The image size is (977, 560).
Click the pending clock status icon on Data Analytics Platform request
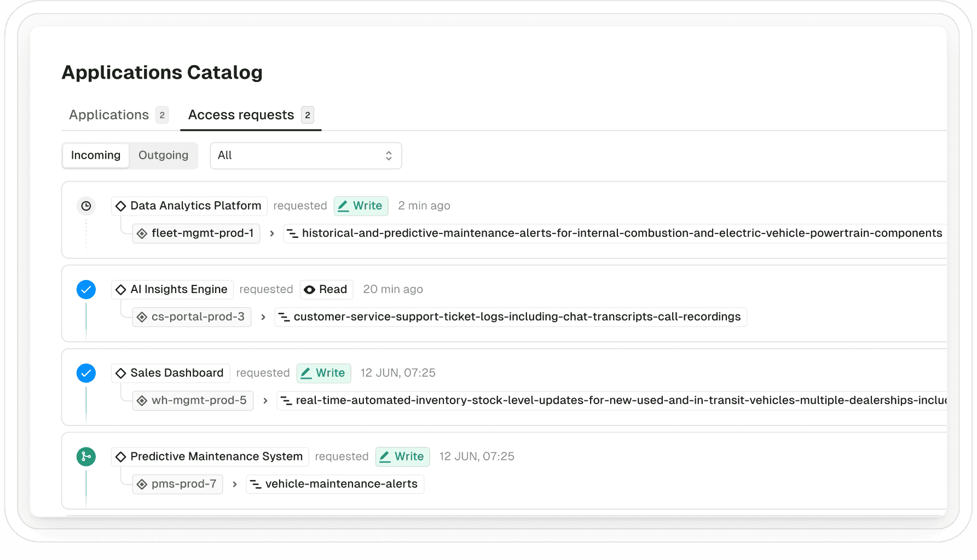(86, 206)
